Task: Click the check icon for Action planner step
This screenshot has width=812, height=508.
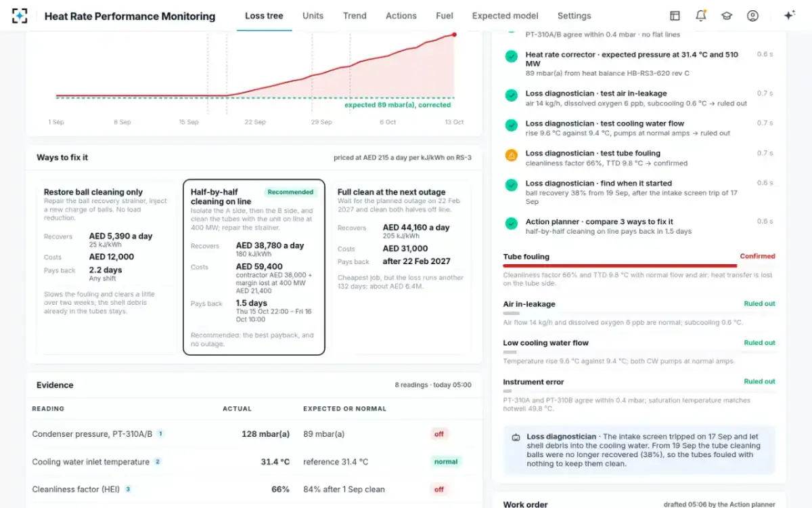Action: (512, 223)
